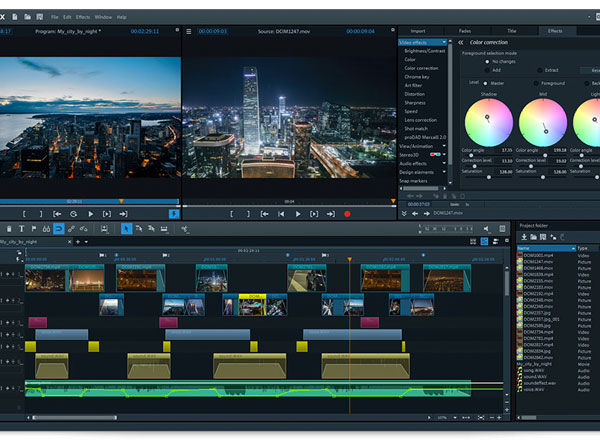Open dropdown arrow beside the add movie plus

[86, 242]
